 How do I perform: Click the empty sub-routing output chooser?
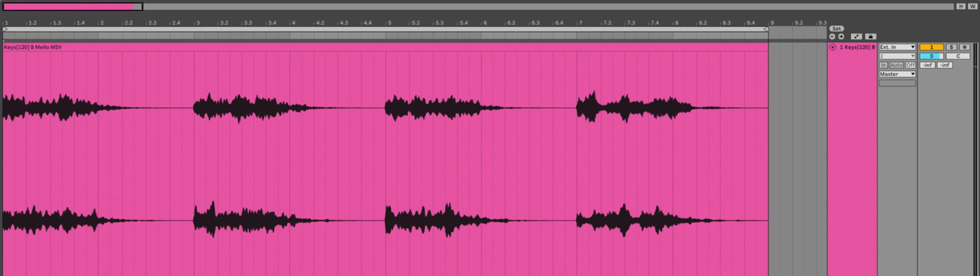[x=897, y=83]
